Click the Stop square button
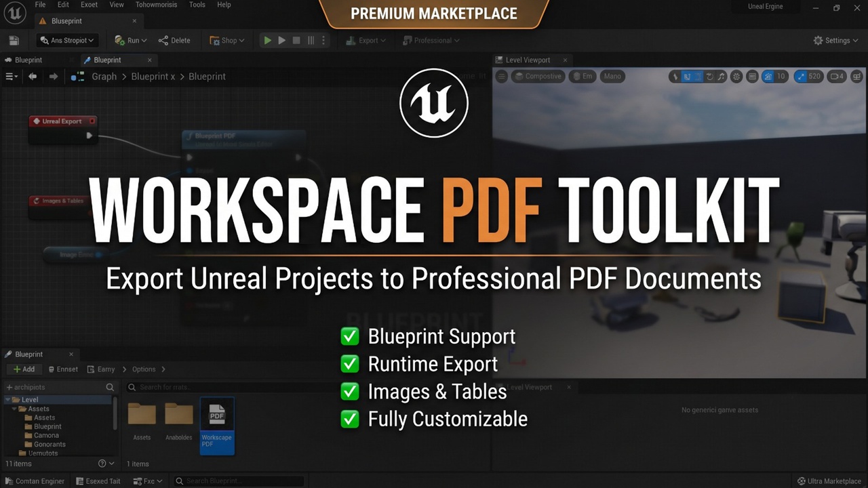868x488 pixels. (296, 41)
